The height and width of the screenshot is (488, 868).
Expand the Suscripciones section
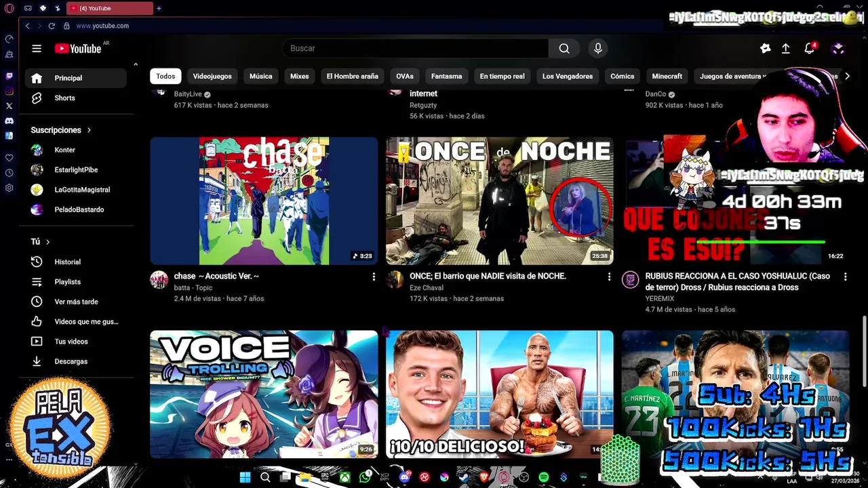coord(61,129)
